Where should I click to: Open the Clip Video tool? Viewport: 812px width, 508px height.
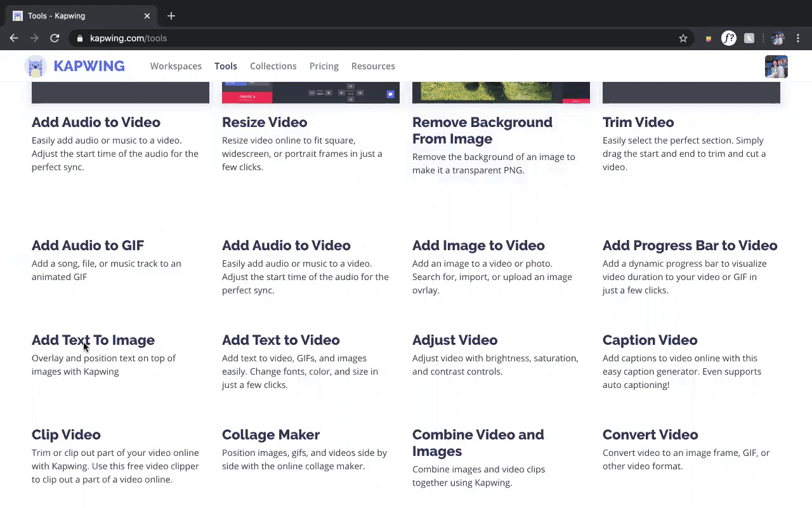(x=66, y=434)
